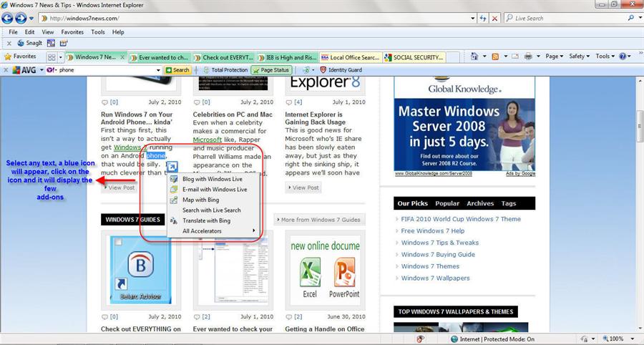Go forward with the Forward arrow button

(21, 18)
